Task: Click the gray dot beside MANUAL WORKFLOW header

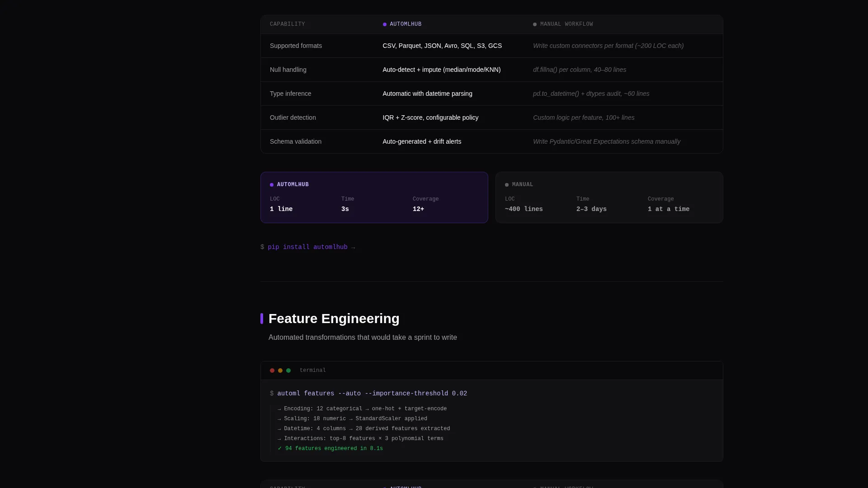Action: (535, 24)
